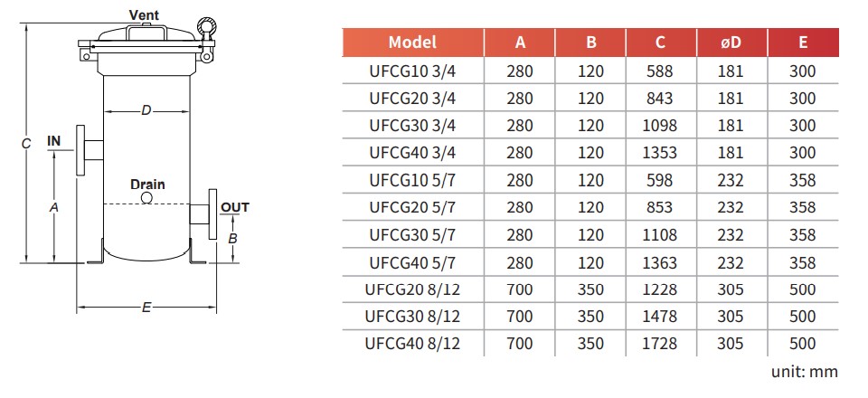Click the A dimension label
Image resolution: width=868 pixels, height=398 pixels.
[x=53, y=207]
